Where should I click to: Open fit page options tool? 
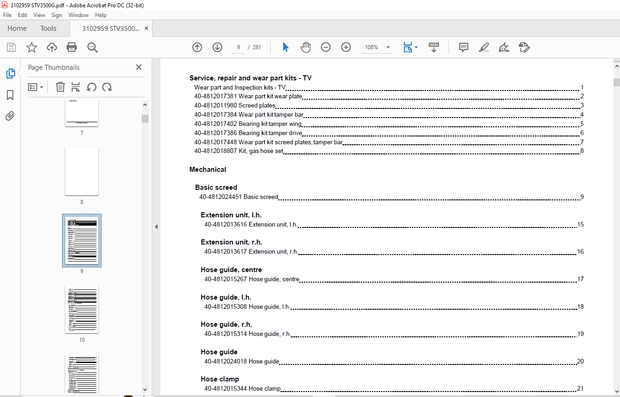408,47
